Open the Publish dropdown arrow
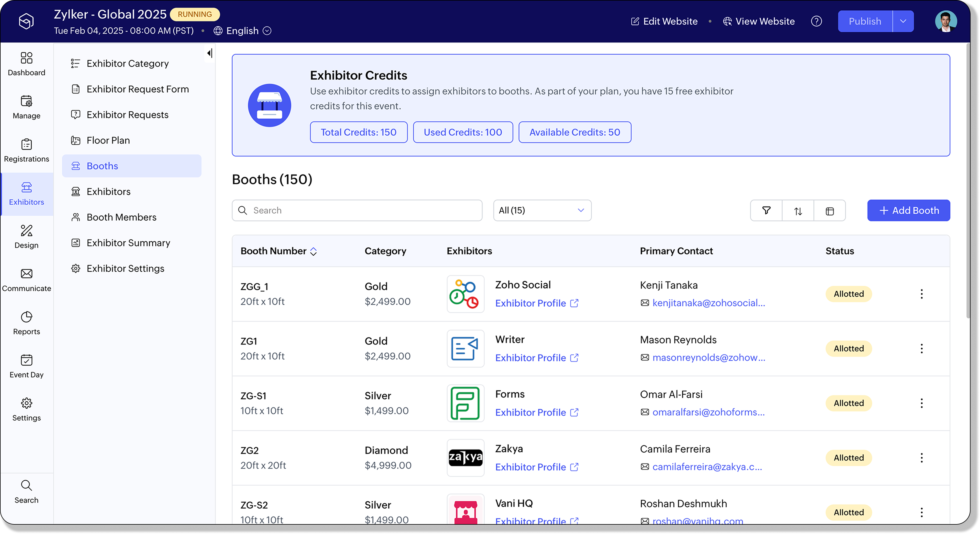The width and height of the screenshot is (980, 534). [903, 21]
